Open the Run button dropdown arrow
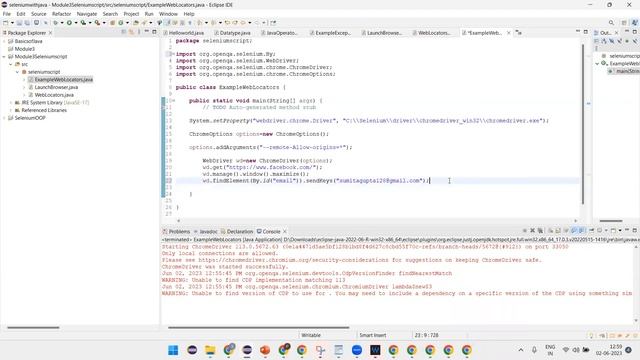The height and width of the screenshot is (360, 640). [x=76, y=23]
